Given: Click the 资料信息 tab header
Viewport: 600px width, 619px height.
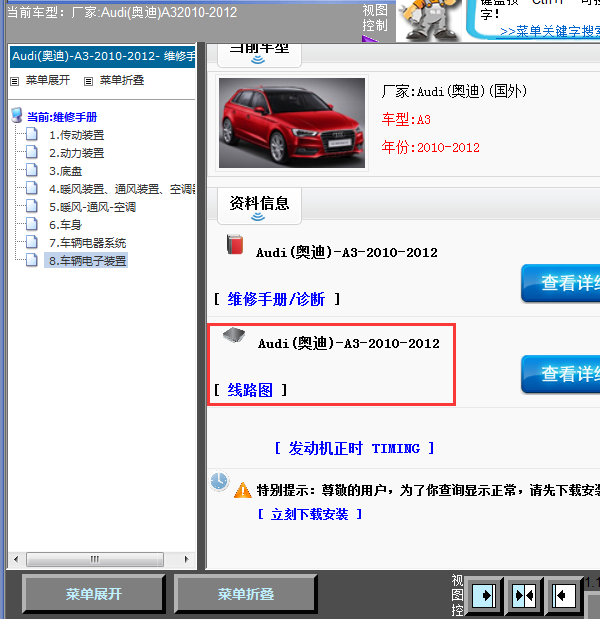Looking at the screenshot, I should pos(259,206).
